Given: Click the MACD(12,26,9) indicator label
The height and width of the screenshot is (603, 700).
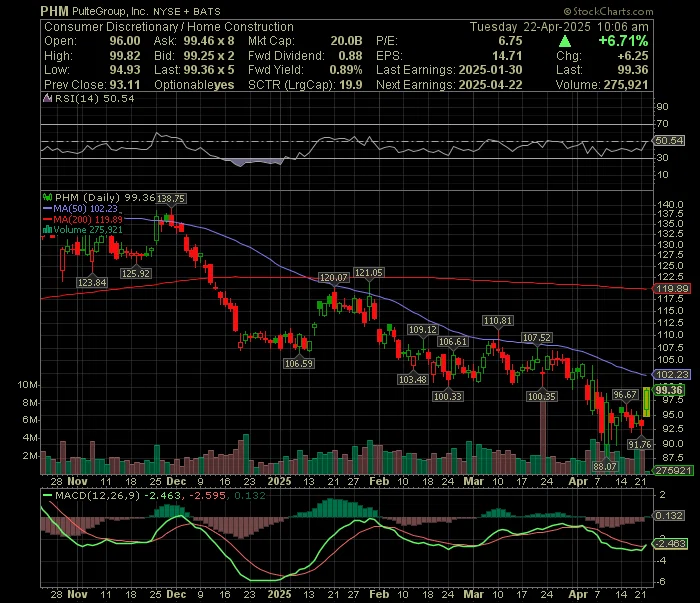Looking at the screenshot, I should (98, 495).
